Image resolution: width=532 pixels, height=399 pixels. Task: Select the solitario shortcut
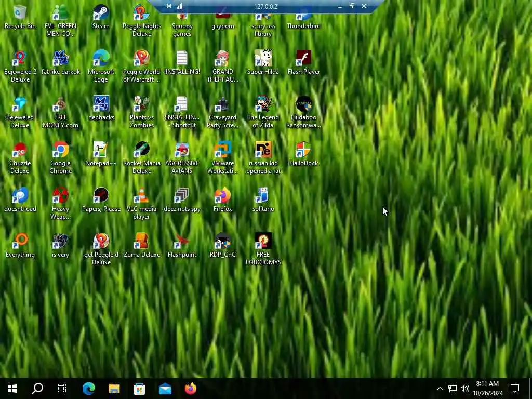[x=263, y=200]
